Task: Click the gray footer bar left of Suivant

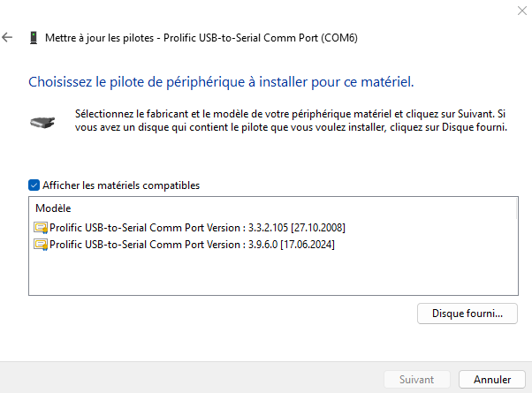Action: (x=190, y=378)
